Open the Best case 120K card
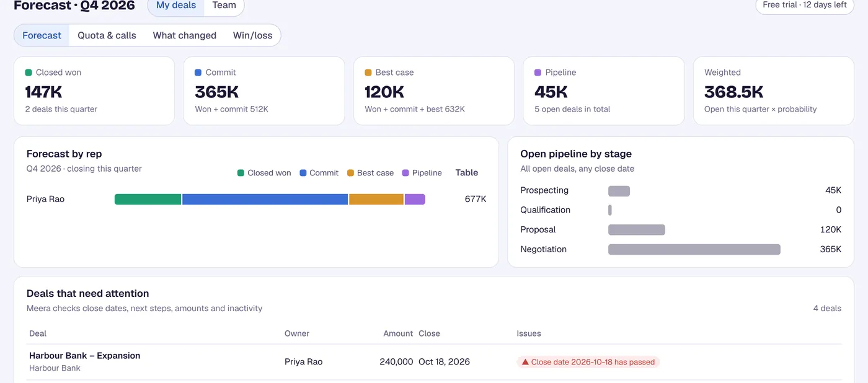Viewport: 868px width, 383px height. tap(434, 91)
